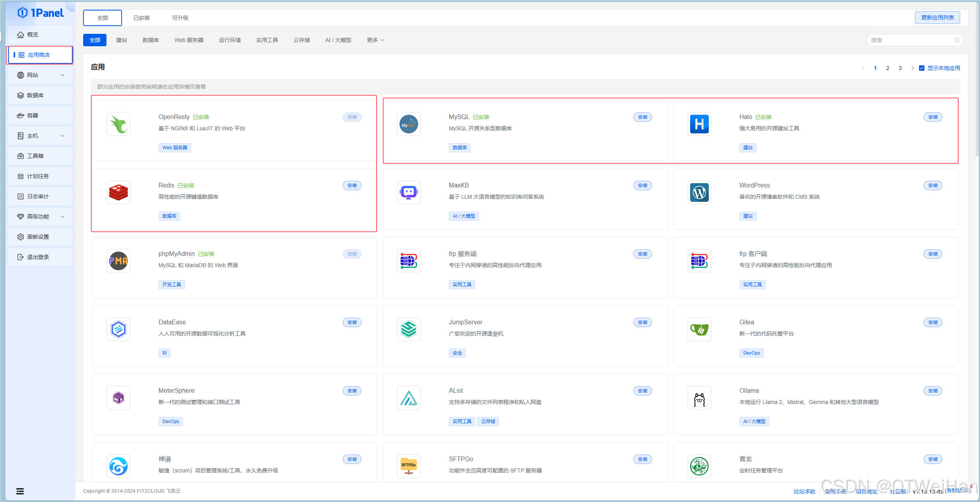
Task: Open the 青龙 app icon
Action: point(699,467)
